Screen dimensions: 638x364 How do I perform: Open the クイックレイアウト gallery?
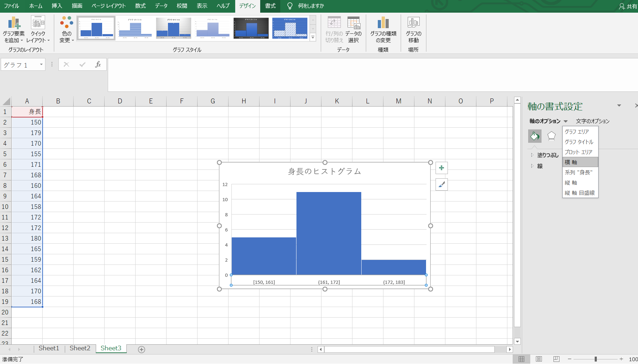click(38, 30)
